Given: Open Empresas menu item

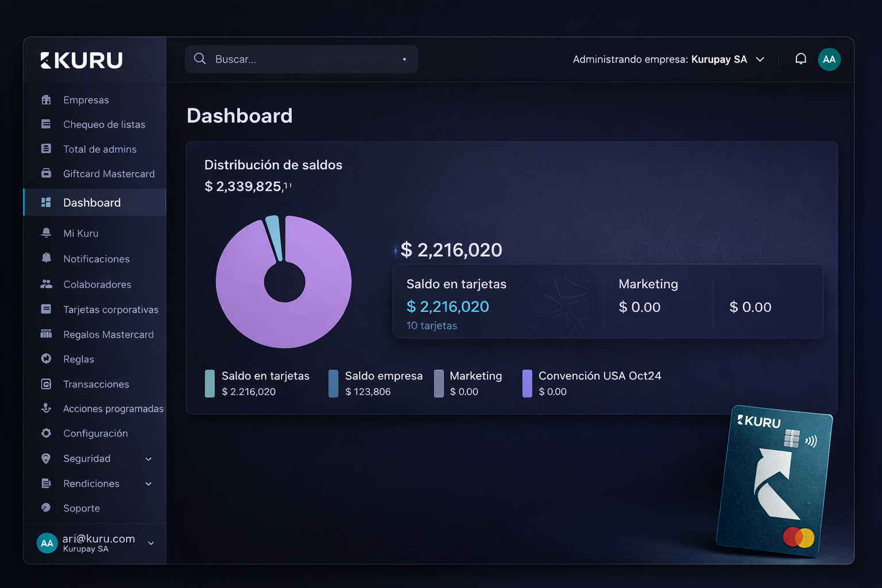Looking at the screenshot, I should [95, 100].
